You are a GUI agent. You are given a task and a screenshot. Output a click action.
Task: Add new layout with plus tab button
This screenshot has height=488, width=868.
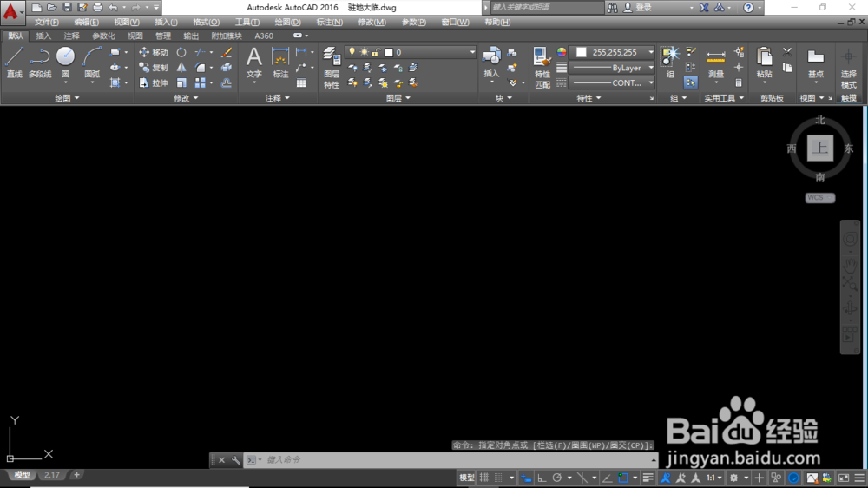[x=76, y=475]
